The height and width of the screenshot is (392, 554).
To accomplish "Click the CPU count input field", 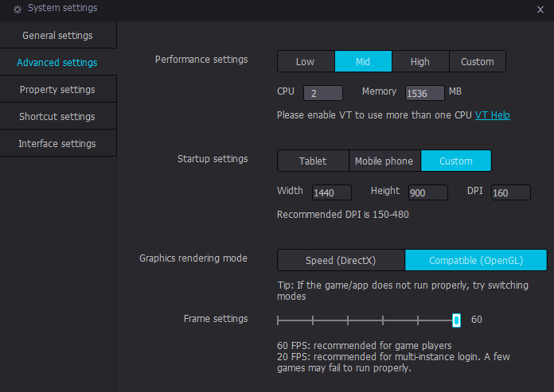I will (323, 93).
